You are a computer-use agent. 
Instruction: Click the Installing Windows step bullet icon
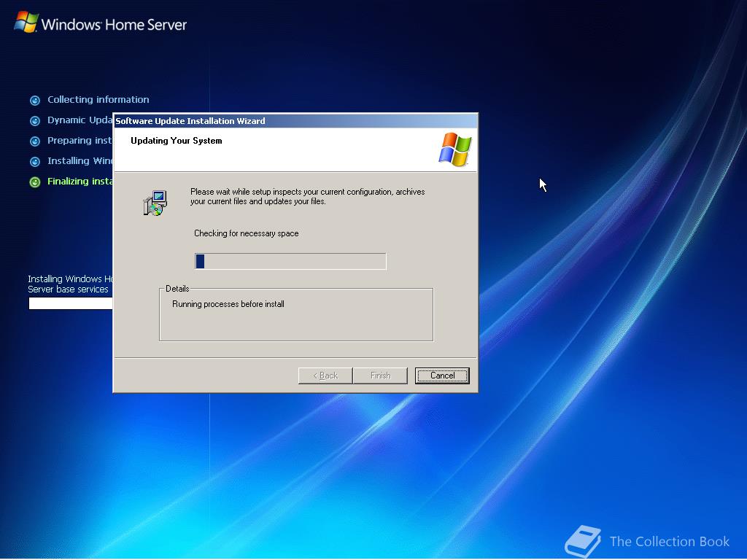[35, 162]
